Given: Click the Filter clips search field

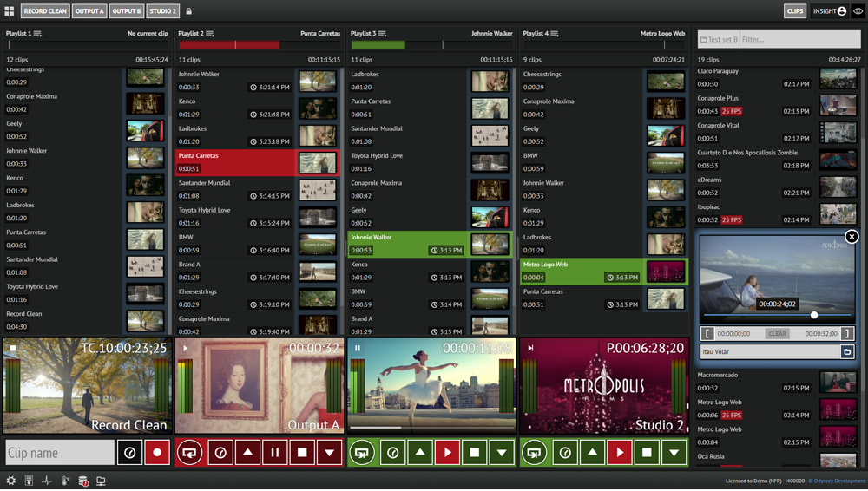Looking at the screenshot, I should click(x=800, y=39).
